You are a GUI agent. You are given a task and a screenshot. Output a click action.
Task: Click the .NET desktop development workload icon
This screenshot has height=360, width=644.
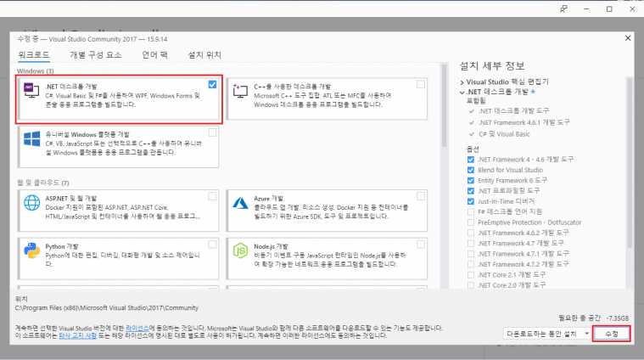pyautogui.click(x=31, y=90)
